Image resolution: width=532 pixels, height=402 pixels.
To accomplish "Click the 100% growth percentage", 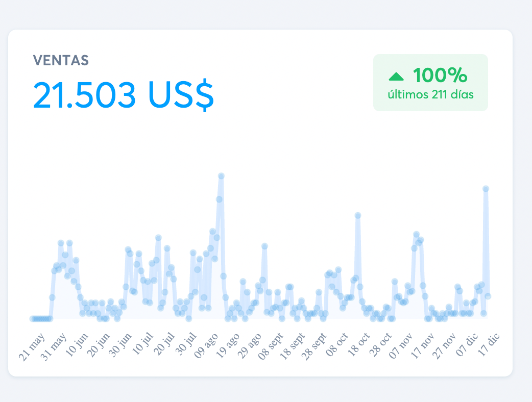I will click(440, 76).
